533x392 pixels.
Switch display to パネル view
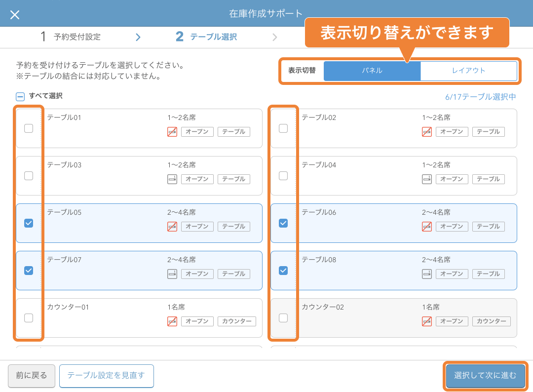click(372, 71)
